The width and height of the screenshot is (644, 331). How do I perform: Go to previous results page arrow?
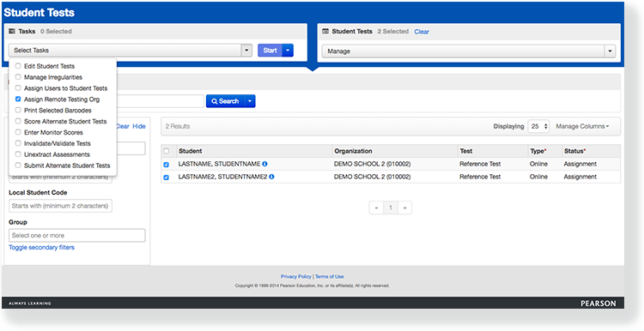point(376,208)
